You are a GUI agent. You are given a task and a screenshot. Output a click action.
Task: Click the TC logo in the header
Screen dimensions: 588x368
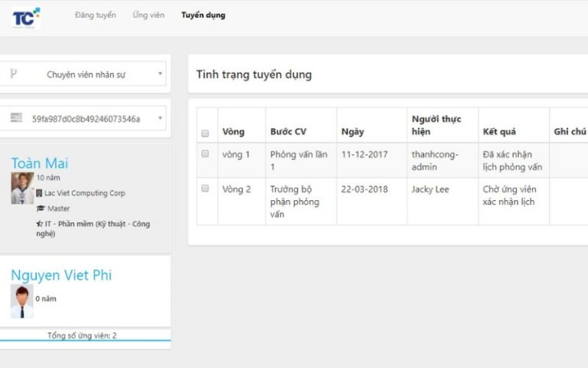25,16
